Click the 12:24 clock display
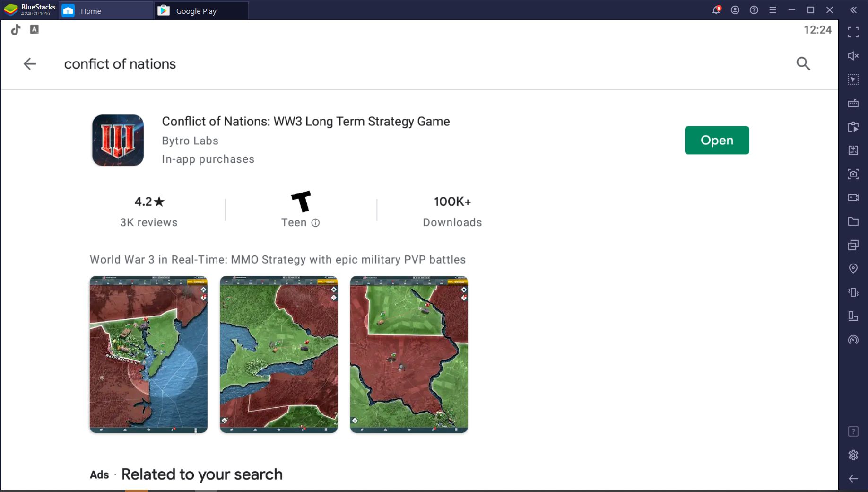This screenshot has width=868, height=492. [817, 30]
